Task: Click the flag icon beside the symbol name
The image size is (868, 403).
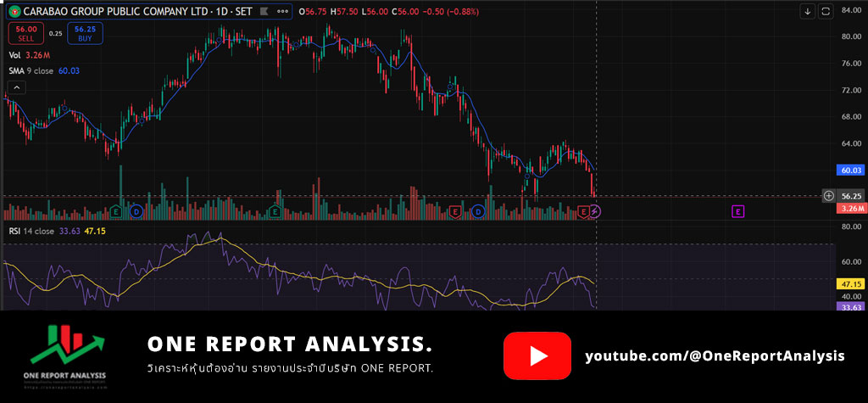Action: pos(264,11)
